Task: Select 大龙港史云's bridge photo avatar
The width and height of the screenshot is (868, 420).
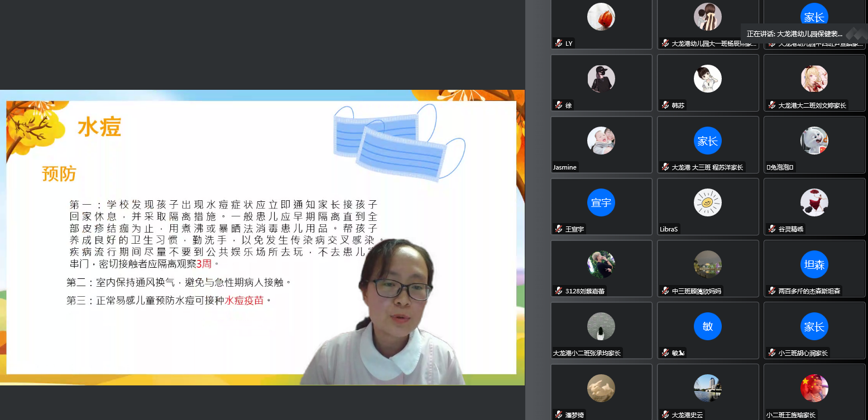Action: [708, 388]
